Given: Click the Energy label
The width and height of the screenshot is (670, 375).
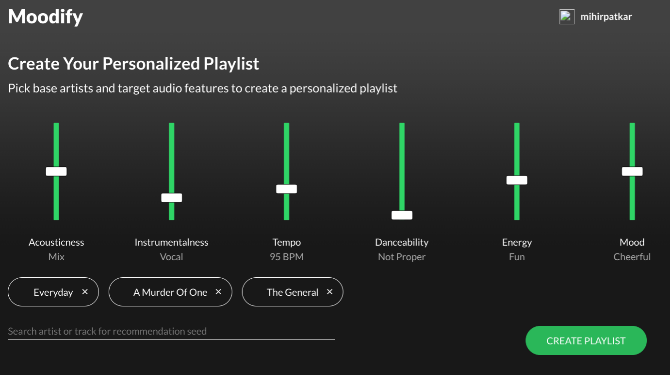Looking at the screenshot, I should 517,243.
